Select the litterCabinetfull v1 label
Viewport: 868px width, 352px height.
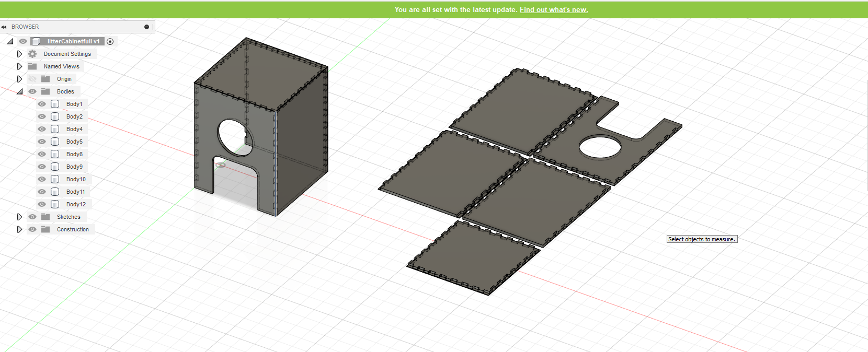click(73, 41)
